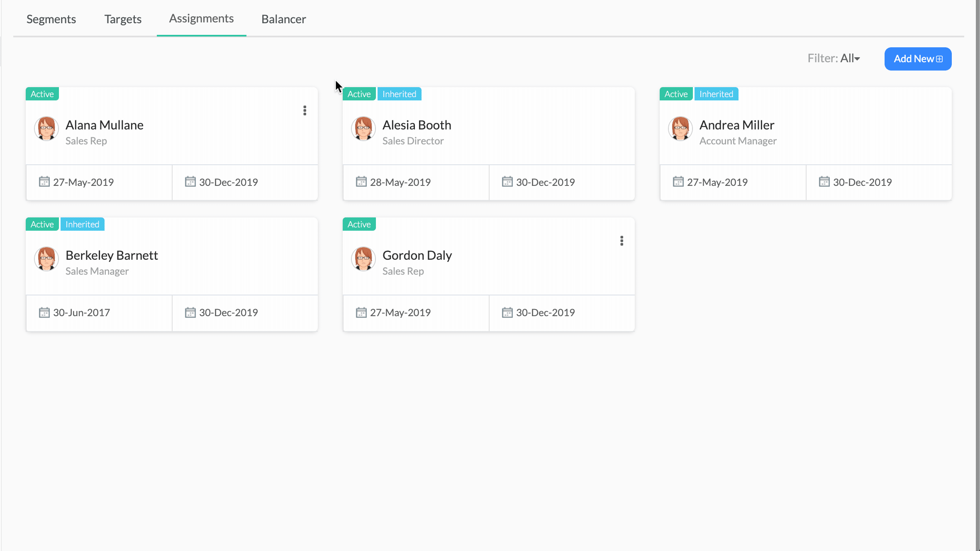Select the name Andrea Miller
Screen dimensions: 980x551
737,125
